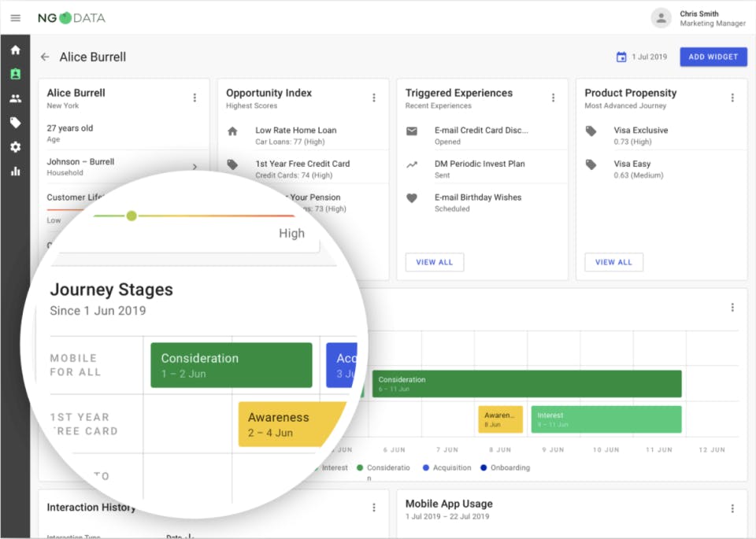The width and height of the screenshot is (756, 539).
Task: Select the Interest bar 9–11 Jun
Action: (x=606, y=419)
